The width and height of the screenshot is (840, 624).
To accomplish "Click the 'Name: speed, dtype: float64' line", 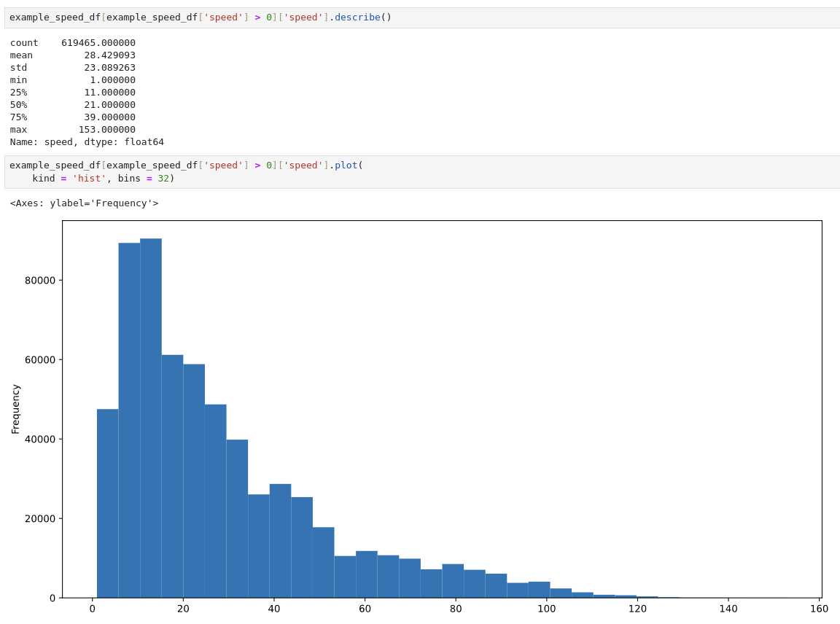I will (x=87, y=142).
